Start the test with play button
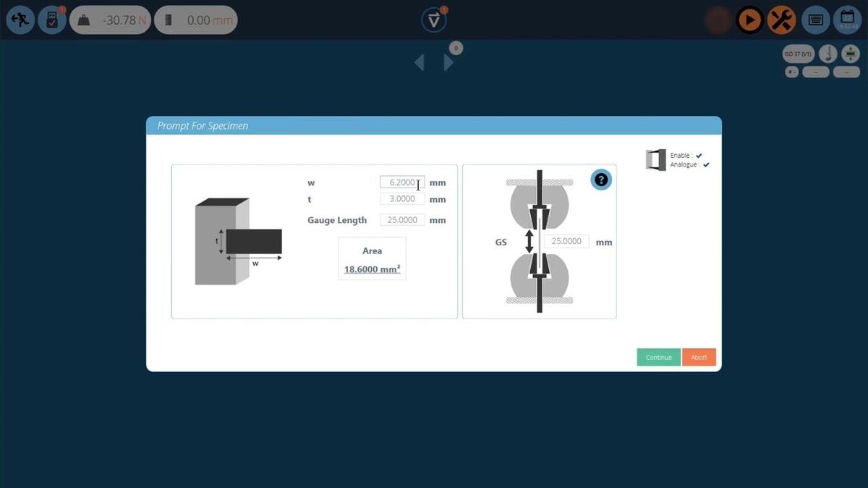The width and height of the screenshot is (868, 488). coord(750,20)
